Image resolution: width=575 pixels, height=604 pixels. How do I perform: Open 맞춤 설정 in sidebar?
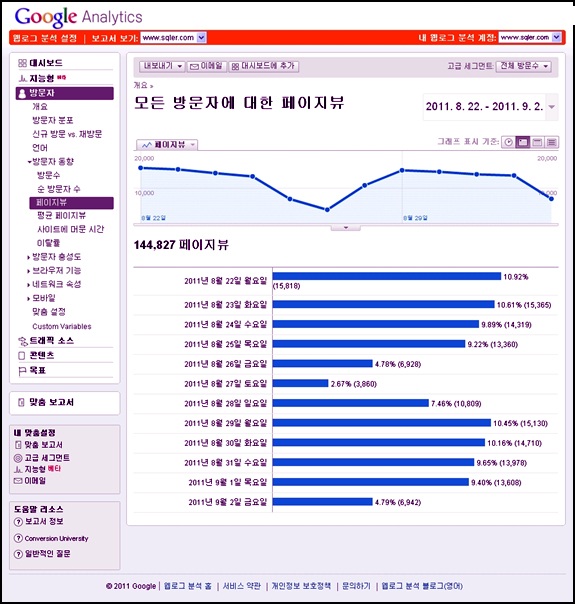pos(49,312)
